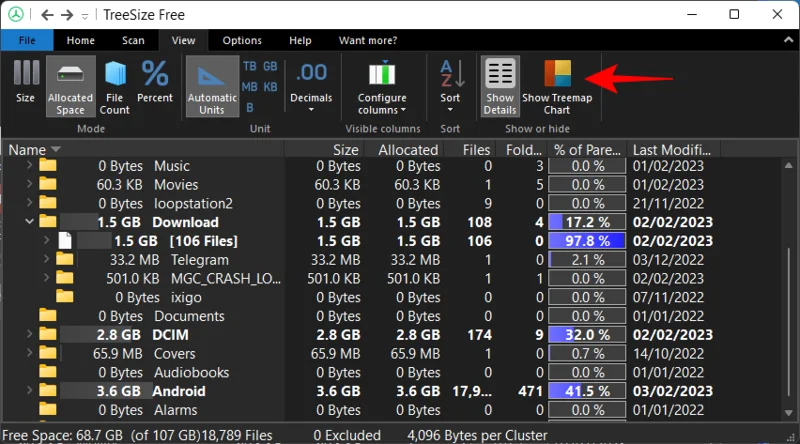Open the Help ribbon tab
Image resolution: width=800 pixels, height=444 pixels.
click(300, 40)
